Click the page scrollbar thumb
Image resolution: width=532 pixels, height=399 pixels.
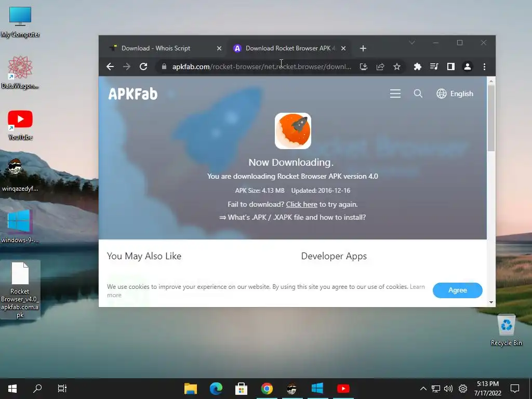tap(491, 118)
